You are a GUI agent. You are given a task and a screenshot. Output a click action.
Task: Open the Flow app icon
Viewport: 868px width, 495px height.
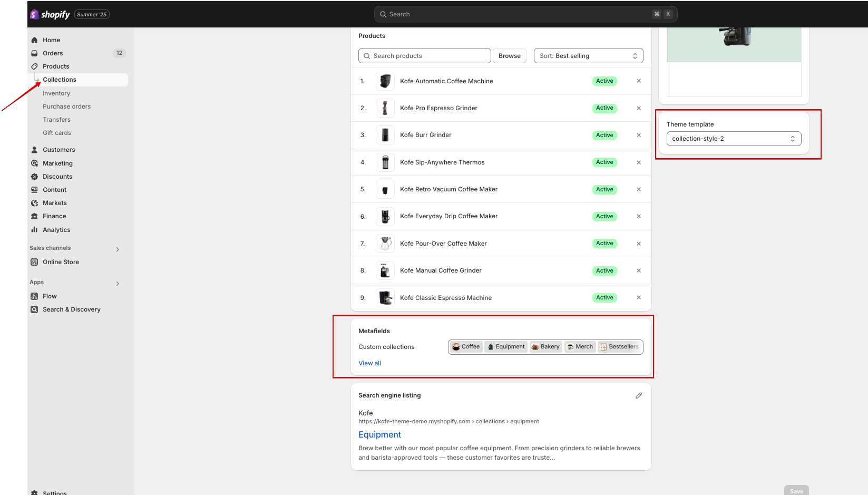pyautogui.click(x=34, y=296)
